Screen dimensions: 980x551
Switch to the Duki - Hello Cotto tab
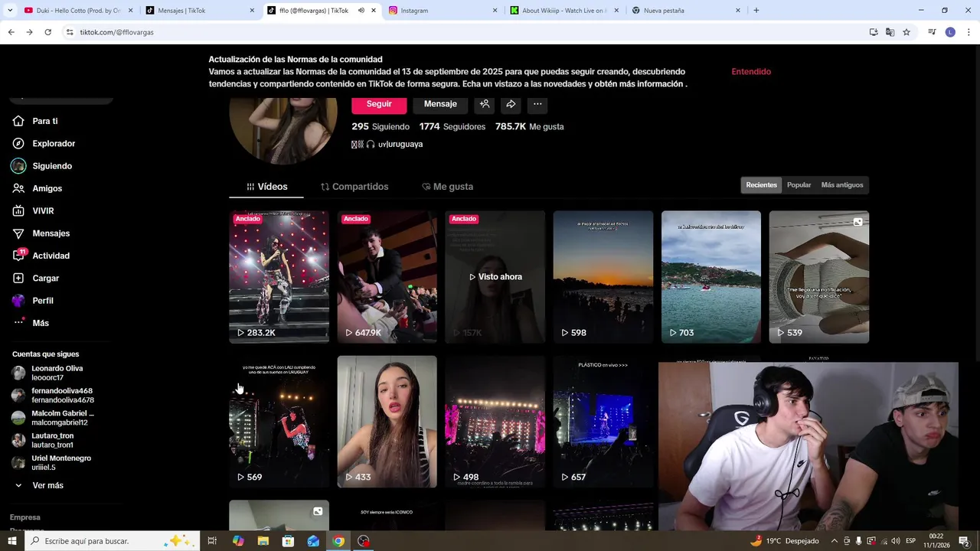pyautogui.click(x=79, y=11)
